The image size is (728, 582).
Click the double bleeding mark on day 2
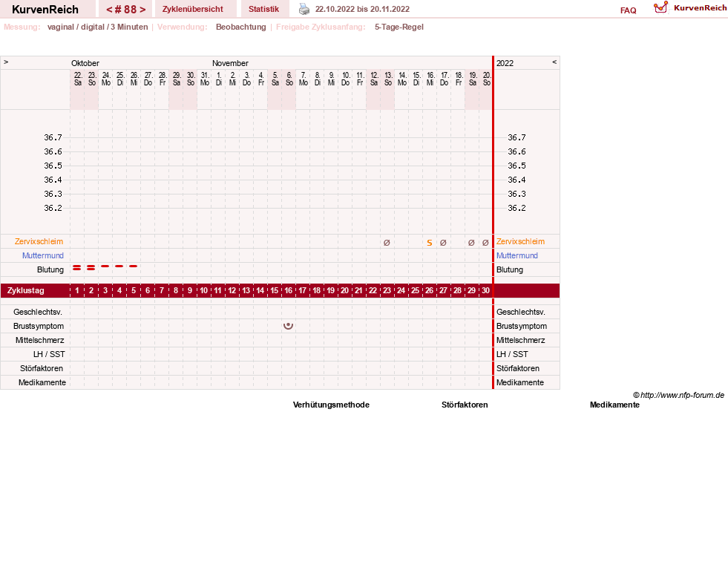click(x=91, y=267)
